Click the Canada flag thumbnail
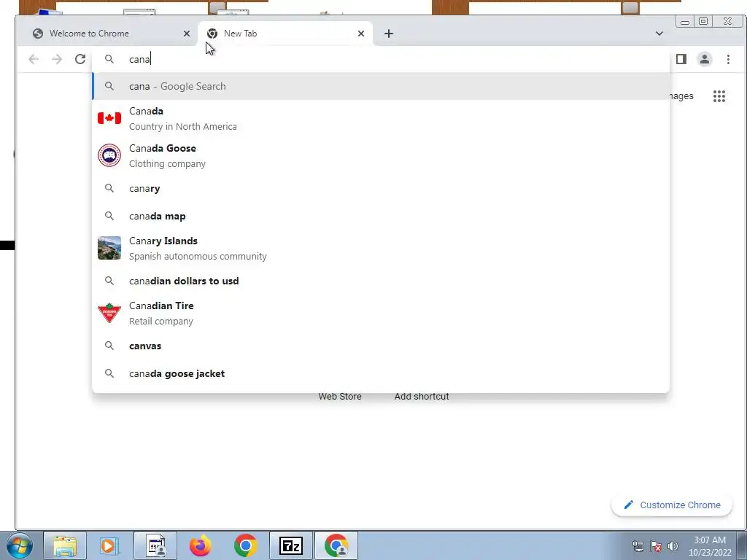The width and height of the screenshot is (747, 560). [x=109, y=118]
